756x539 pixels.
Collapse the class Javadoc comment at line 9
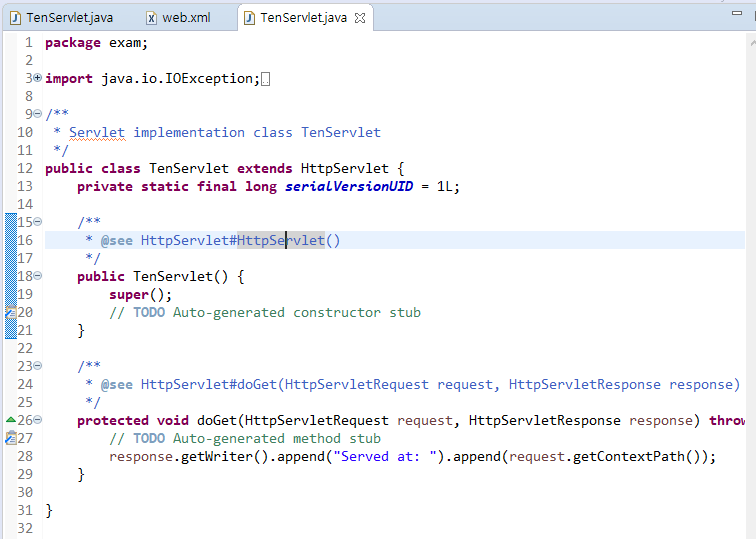coord(38,114)
